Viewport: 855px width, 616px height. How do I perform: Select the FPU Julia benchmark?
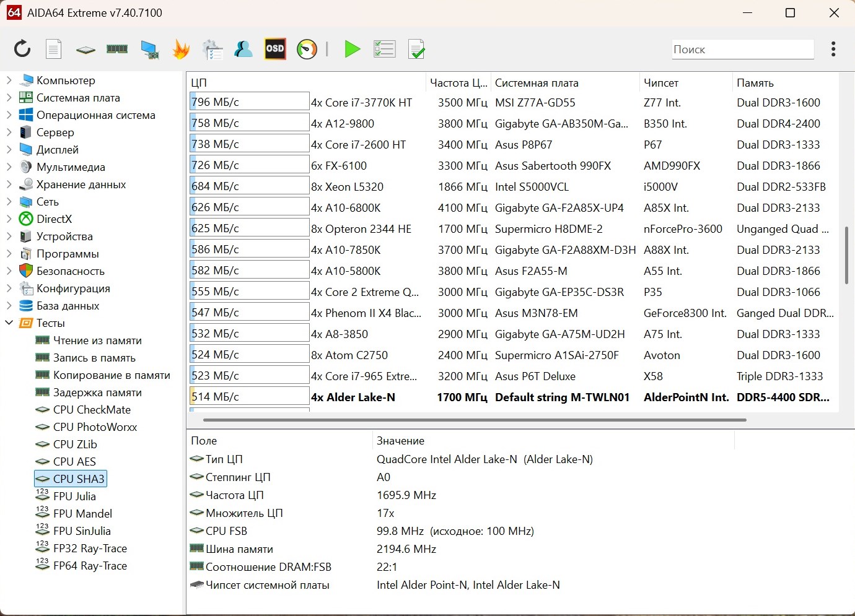pos(74,496)
